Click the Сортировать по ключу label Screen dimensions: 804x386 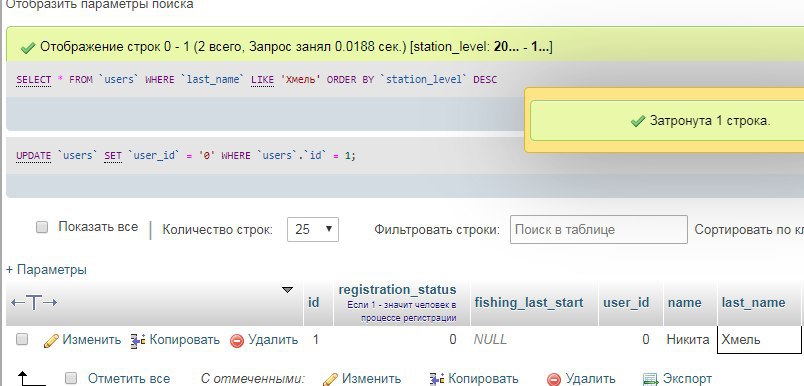749,230
